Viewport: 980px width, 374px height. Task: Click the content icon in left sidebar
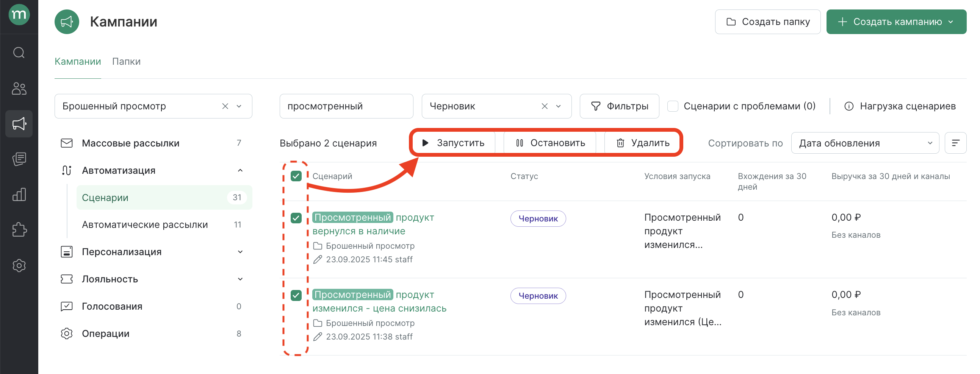coord(19,159)
